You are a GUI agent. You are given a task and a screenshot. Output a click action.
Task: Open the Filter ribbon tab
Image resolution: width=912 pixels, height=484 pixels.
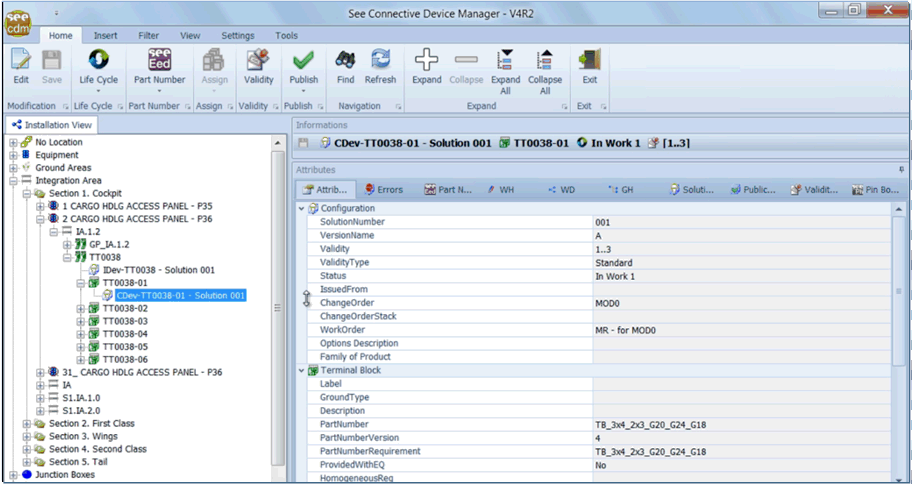148,35
